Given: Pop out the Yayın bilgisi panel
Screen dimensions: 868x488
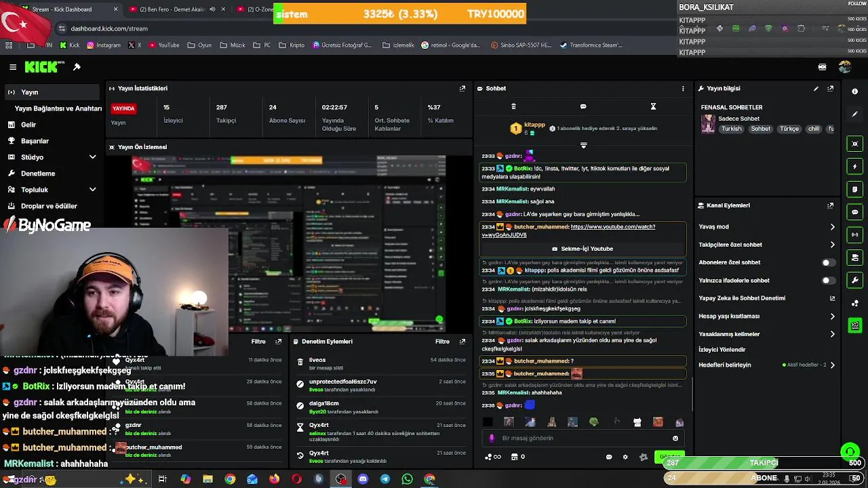Looking at the screenshot, I should pyautogui.click(x=830, y=89).
